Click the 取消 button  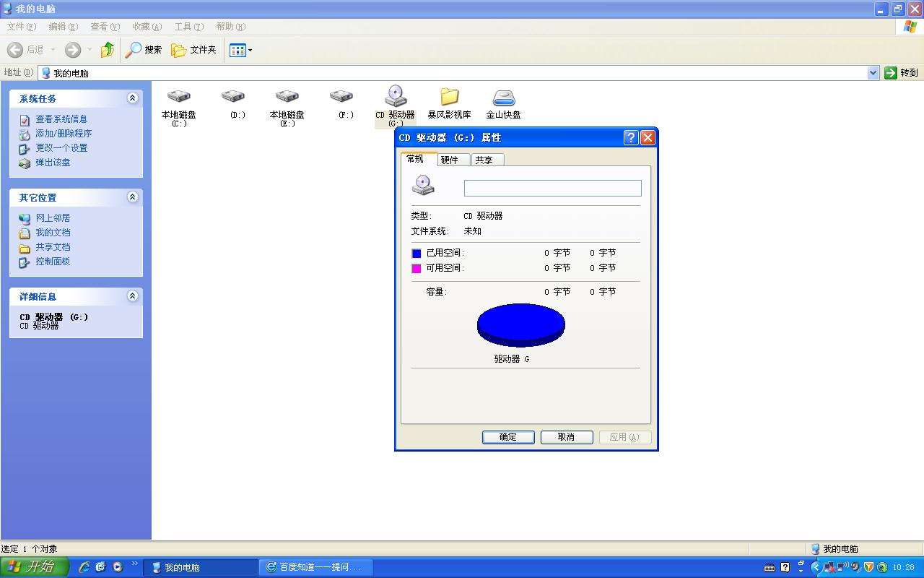[x=567, y=437]
